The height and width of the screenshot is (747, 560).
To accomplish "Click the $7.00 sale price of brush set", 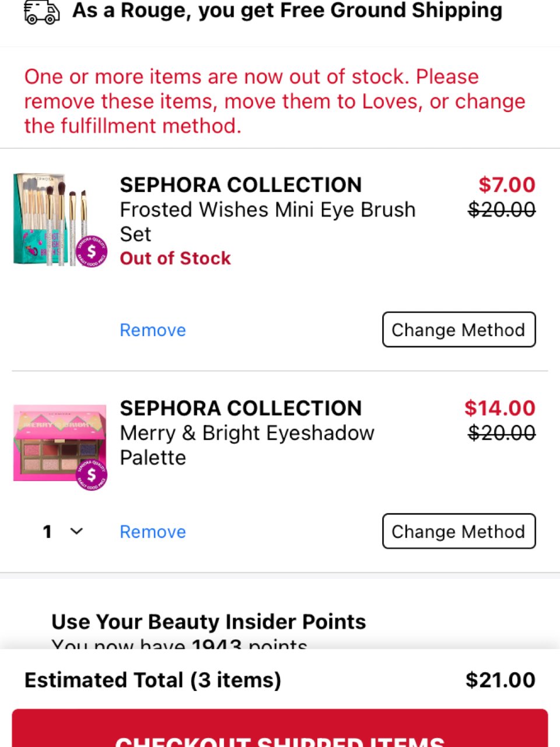I will [x=506, y=185].
